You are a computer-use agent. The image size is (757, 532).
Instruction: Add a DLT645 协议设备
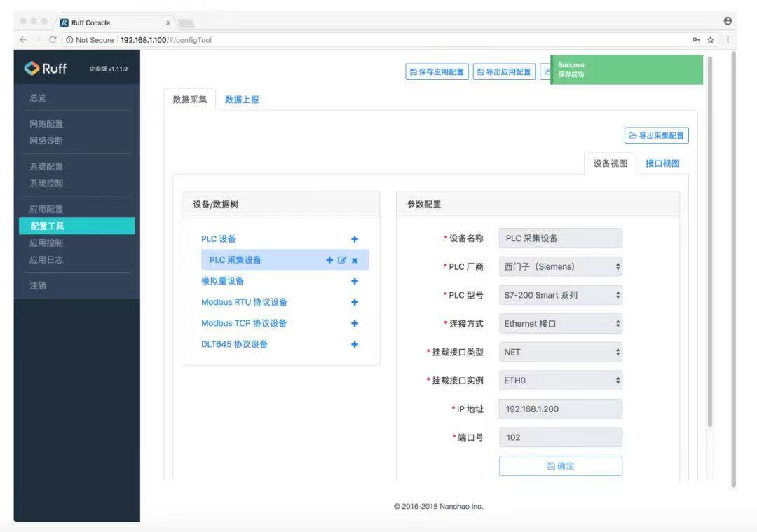[355, 344]
